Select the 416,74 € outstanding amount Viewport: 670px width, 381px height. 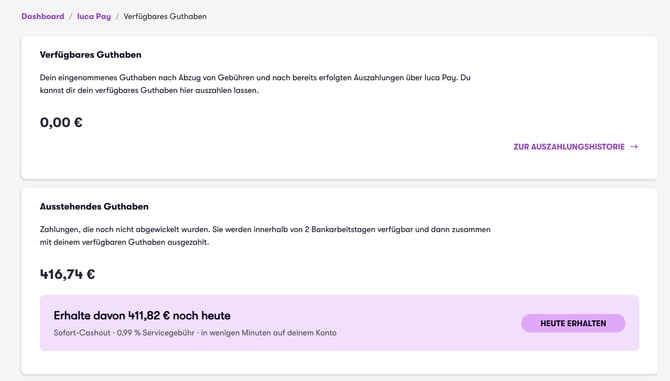pyautogui.click(x=68, y=274)
